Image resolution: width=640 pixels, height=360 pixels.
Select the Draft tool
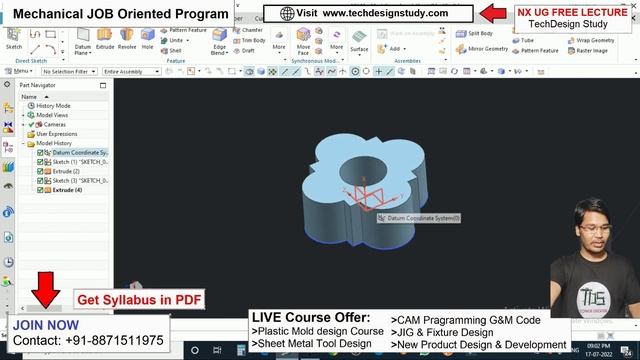pos(244,51)
